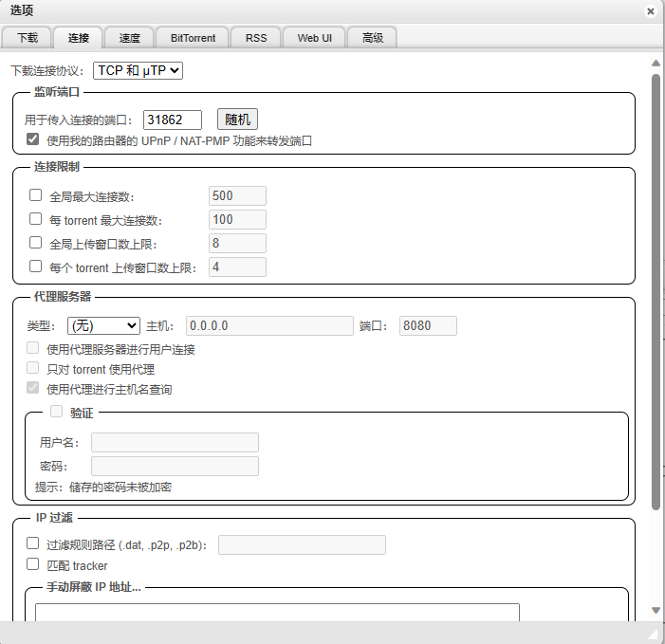
Task: Check the 匹配 tracker option
Action: (33, 564)
